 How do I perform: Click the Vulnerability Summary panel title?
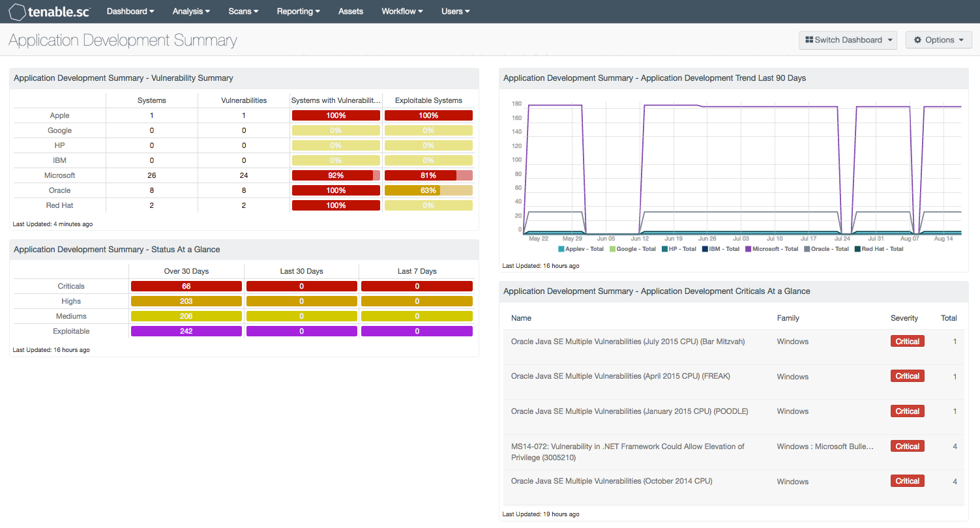click(123, 78)
